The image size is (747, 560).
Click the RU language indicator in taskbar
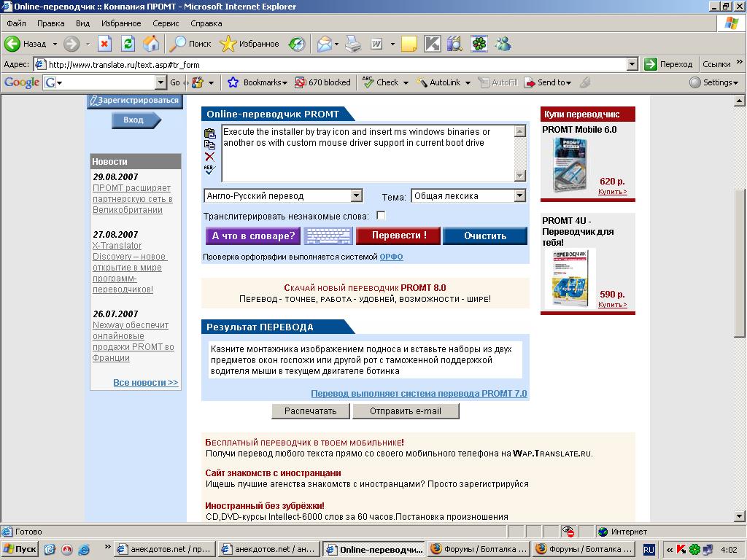[649, 550]
